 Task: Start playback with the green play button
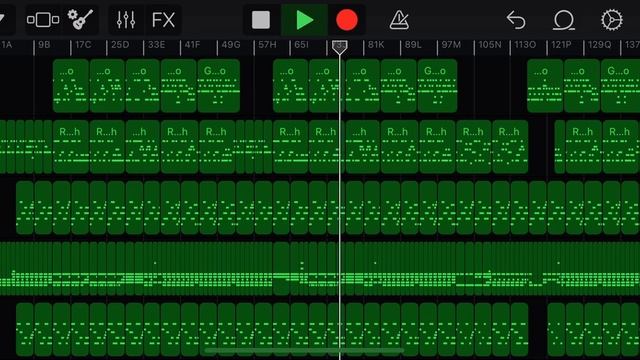coord(304,20)
